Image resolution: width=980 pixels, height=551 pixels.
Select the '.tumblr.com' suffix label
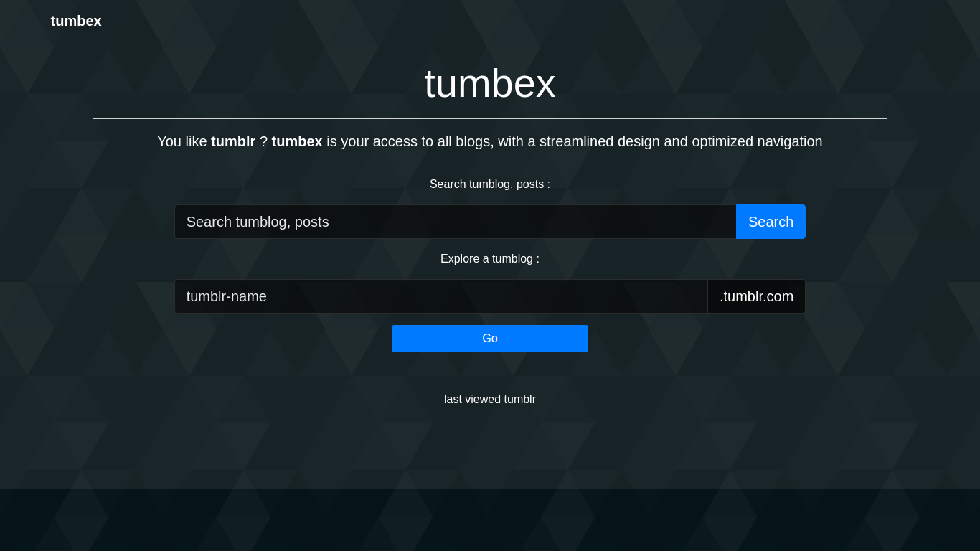click(756, 296)
